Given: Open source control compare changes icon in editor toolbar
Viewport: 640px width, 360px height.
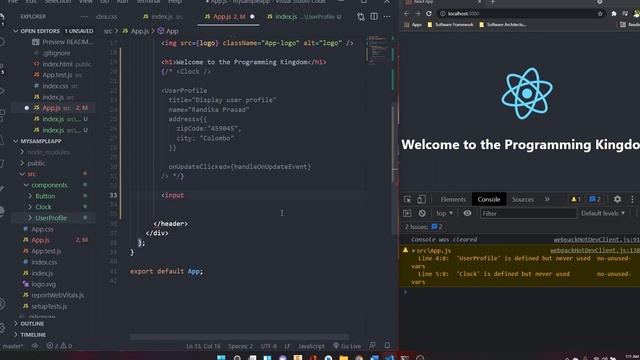Looking at the screenshot, I should click(x=361, y=17).
